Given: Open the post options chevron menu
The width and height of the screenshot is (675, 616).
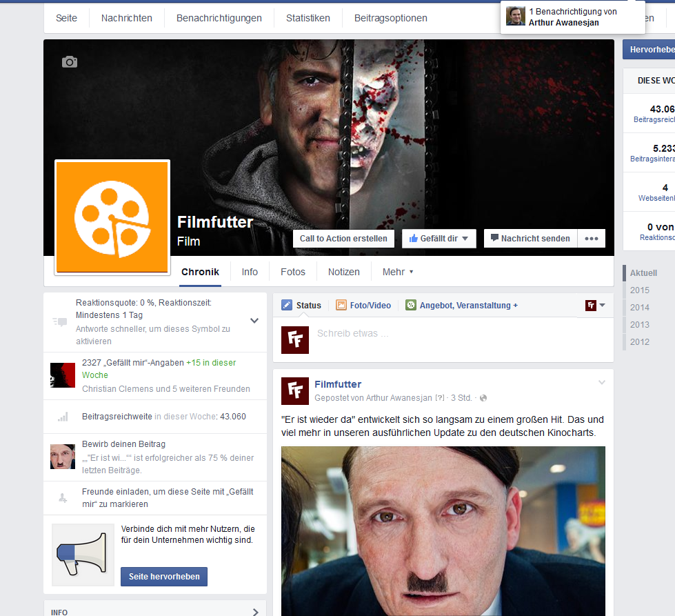Looking at the screenshot, I should click(601, 383).
